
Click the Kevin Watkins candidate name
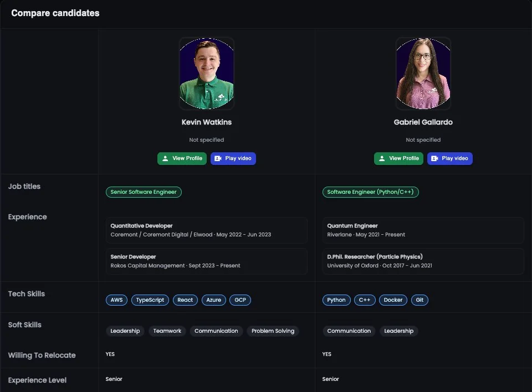207,122
